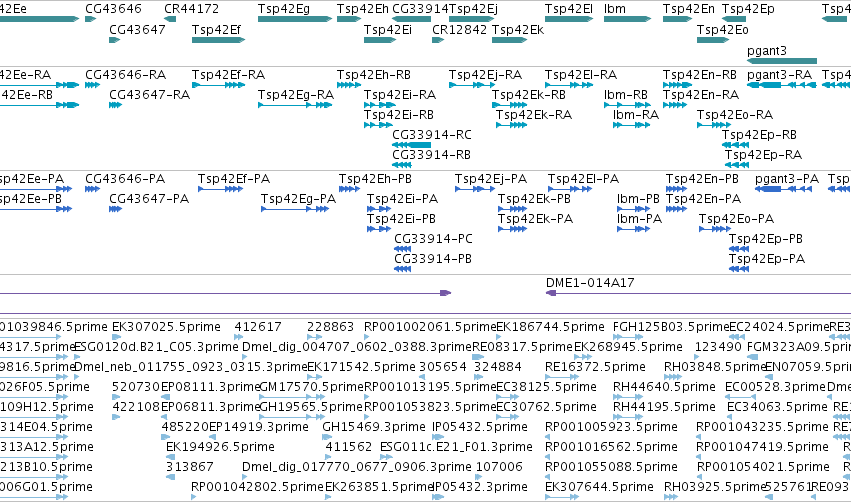
Task: Click the lbm-RB transcript label
Action: coord(626,95)
